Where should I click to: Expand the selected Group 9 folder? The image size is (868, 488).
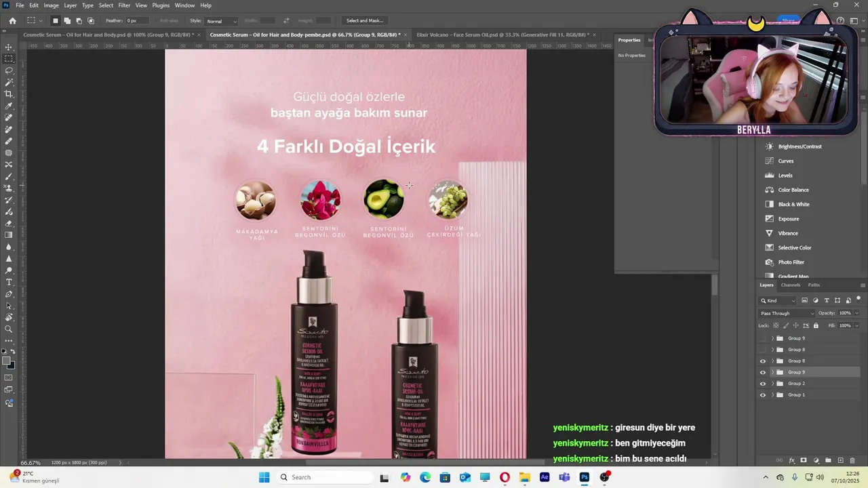[x=772, y=372]
